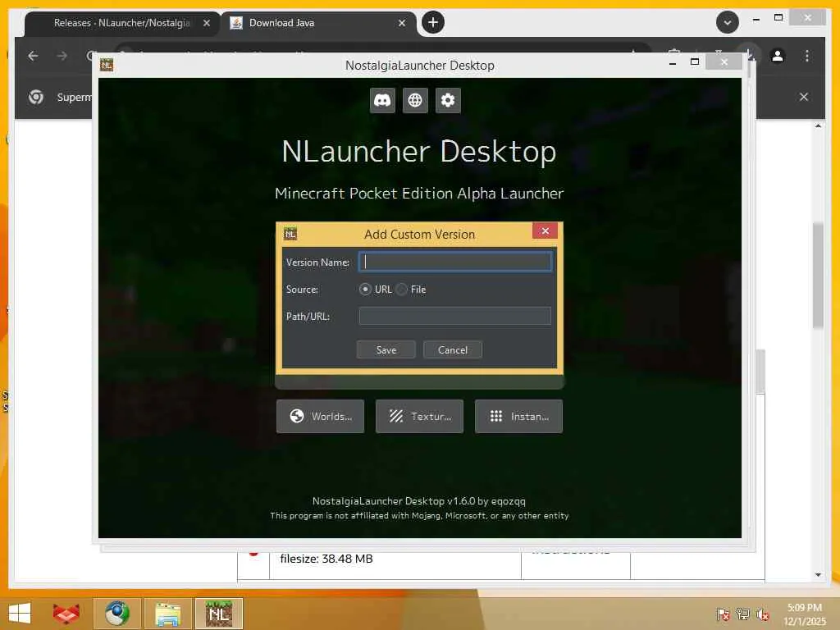The height and width of the screenshot is (630, 840).
Task: Minimize the NostalgiaLauncher Desktop window
Action: (673, 63)
